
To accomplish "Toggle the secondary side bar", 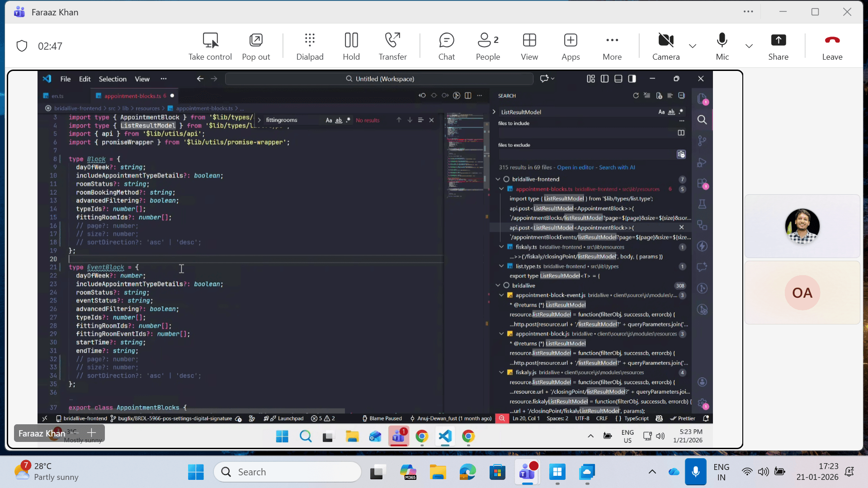I will tap(632, 79).
